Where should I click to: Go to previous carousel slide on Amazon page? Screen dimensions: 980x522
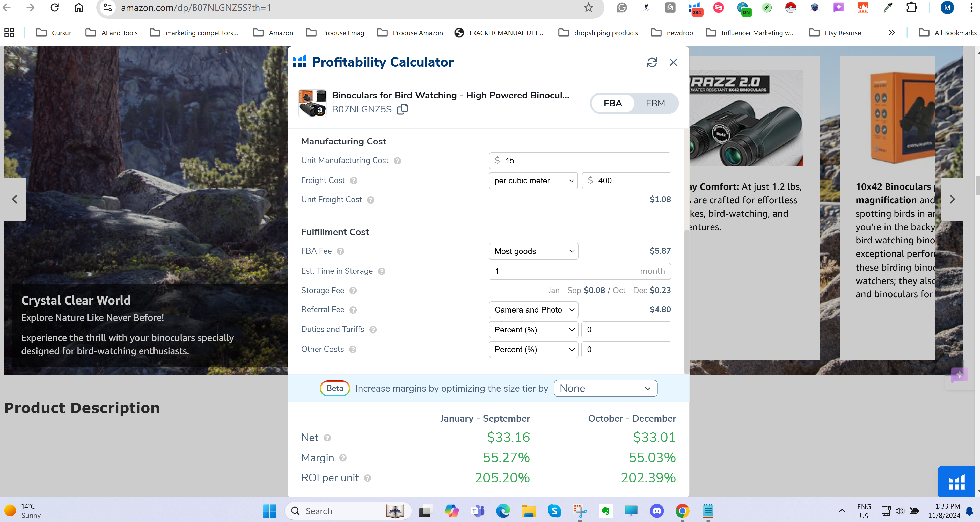(x=15, y=199)
